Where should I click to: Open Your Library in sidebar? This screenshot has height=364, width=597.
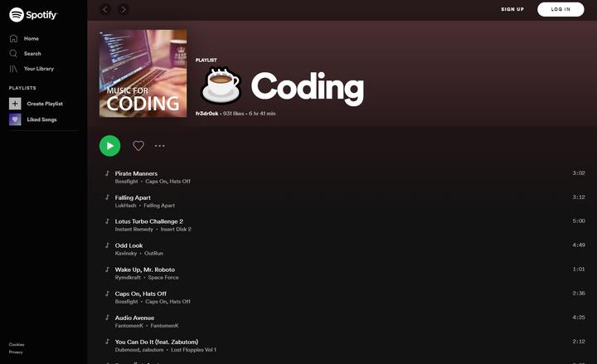point(38,69)
